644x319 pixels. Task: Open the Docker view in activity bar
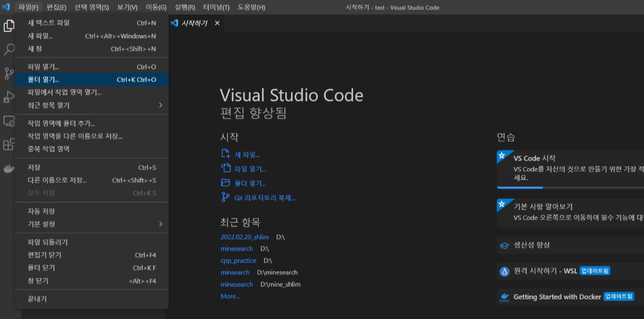pyautogui.click(x=9, y=169)
